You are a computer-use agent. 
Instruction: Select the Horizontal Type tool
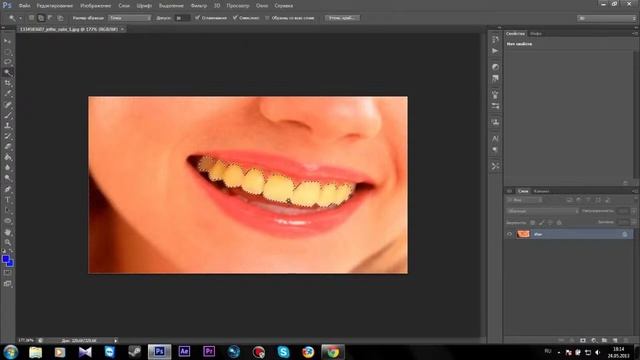[7, 200]
